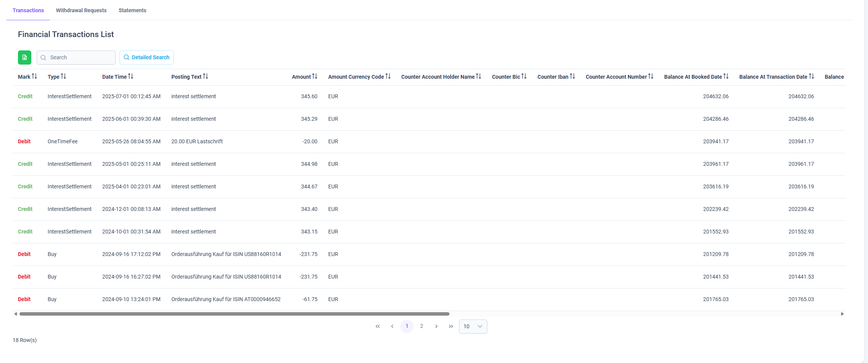Sort by Counter Bic arrows
This screenshot has width=868, height=363.
point(524,76)
